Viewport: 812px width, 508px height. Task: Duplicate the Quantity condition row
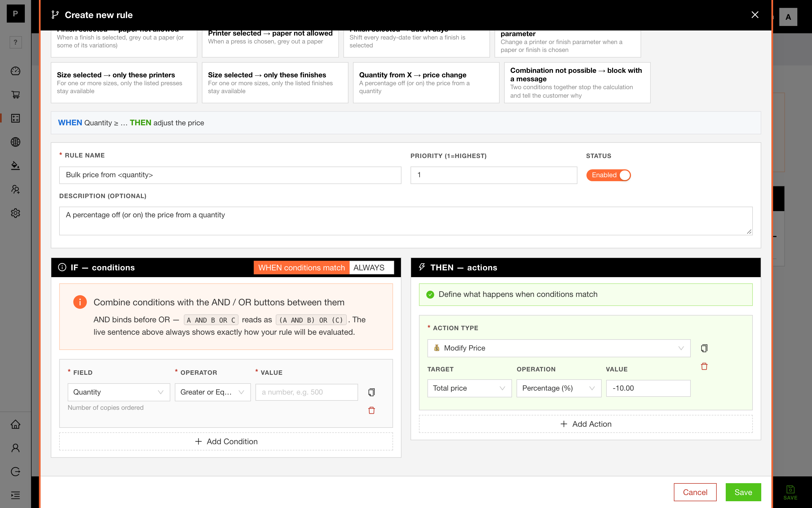371,392
